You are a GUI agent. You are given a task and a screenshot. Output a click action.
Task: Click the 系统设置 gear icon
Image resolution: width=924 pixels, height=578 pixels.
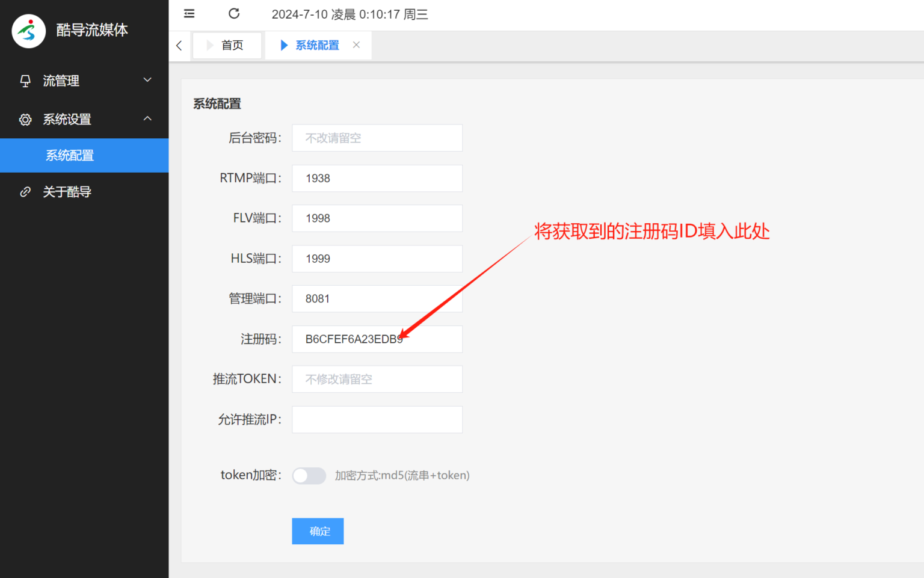point(25,119)
